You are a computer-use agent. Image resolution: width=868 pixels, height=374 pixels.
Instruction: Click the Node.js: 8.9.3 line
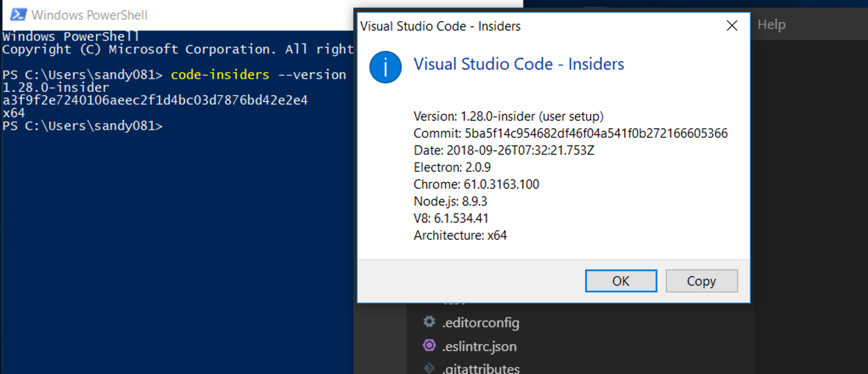point(451,201)
